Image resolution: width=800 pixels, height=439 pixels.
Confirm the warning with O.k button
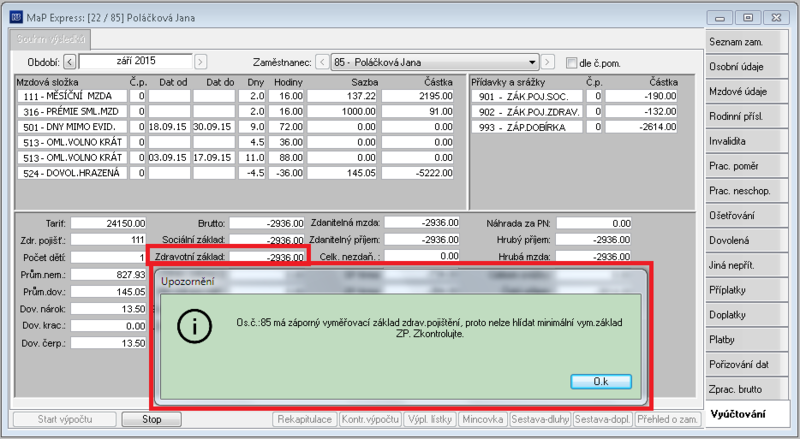coord(601,381)
